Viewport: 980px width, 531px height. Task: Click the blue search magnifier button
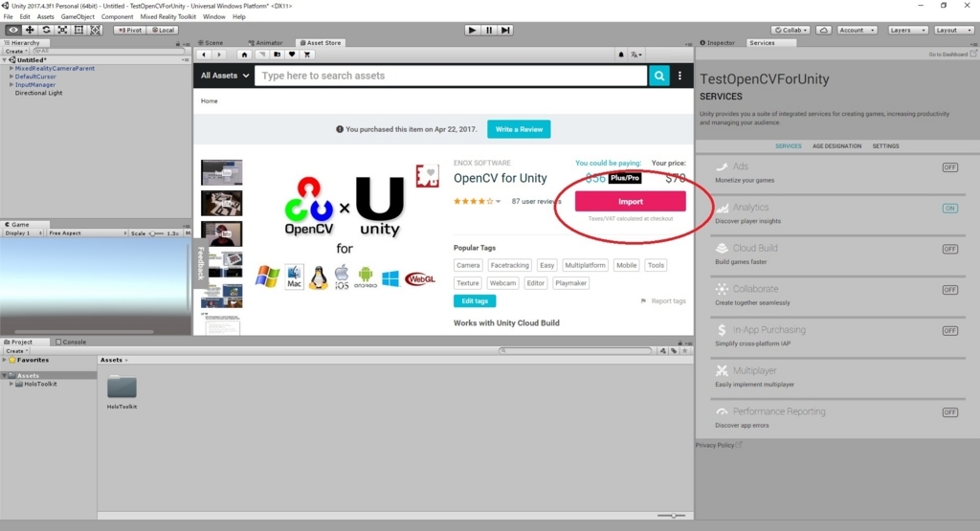pyautogui.click(x=659, y=76)
